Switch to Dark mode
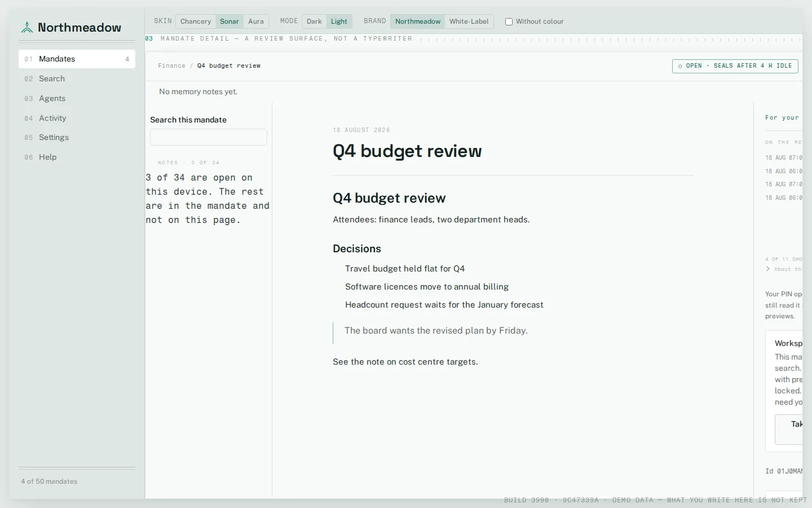The image size is (812, 508). [x=314, y=21]
